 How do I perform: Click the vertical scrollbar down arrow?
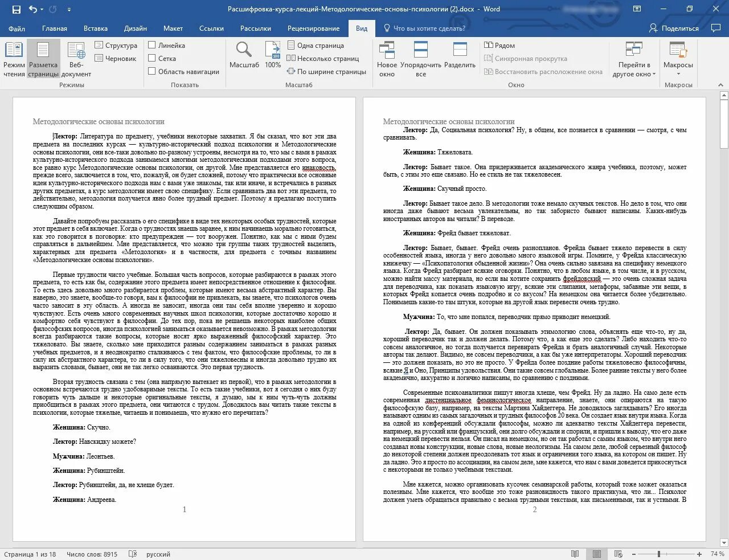click(x=724, y=543)
